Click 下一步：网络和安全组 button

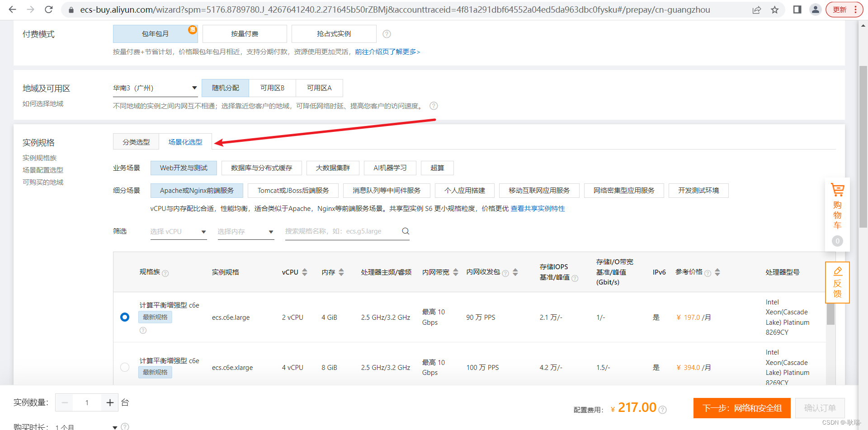pyautogui.click(x=742, y=408)
